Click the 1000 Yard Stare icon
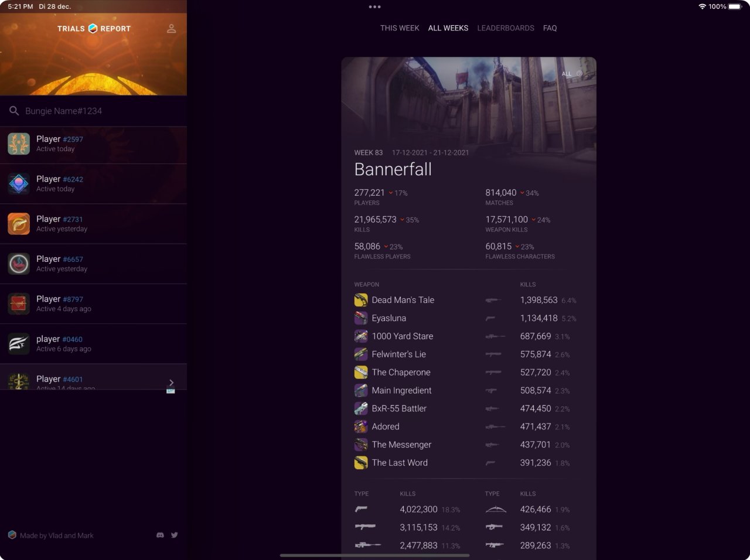The width and height of the screenshot is (750, 560). click(361, 336)
